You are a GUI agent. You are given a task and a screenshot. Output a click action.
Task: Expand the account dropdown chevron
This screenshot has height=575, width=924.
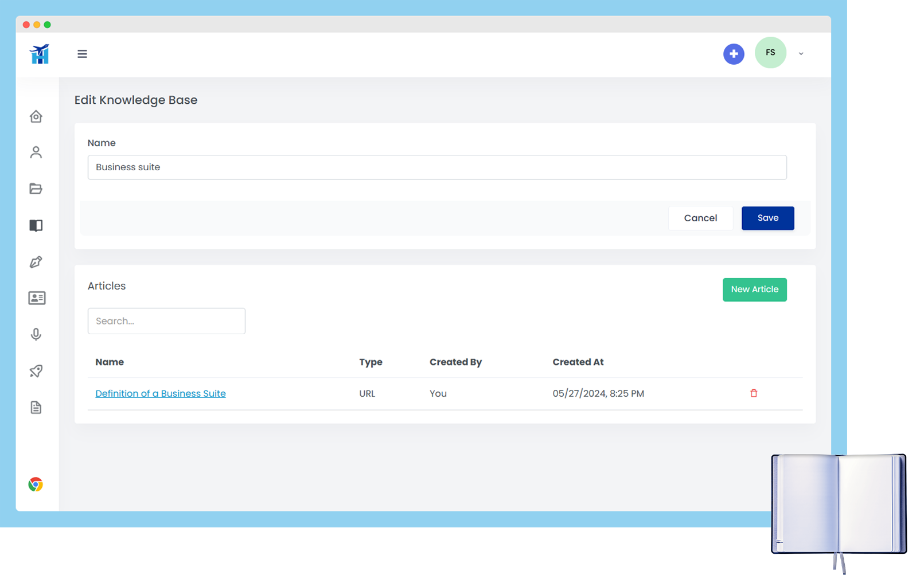801,54
